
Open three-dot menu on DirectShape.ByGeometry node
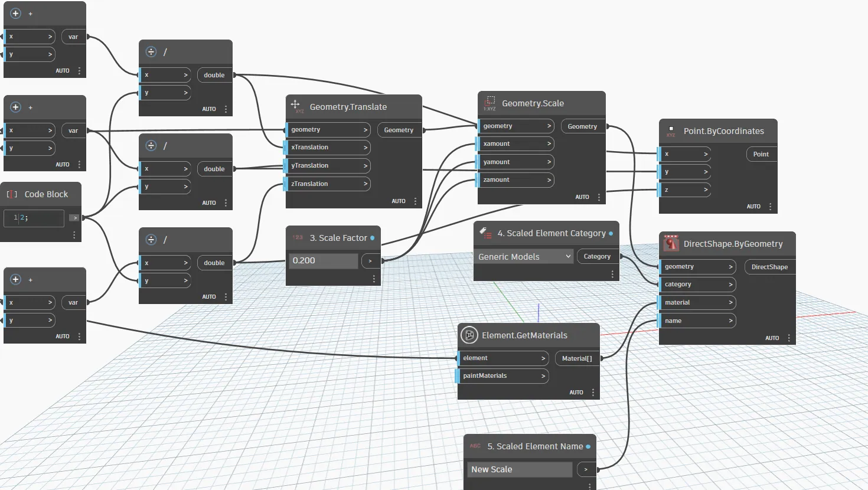click(x=789, y=338)
